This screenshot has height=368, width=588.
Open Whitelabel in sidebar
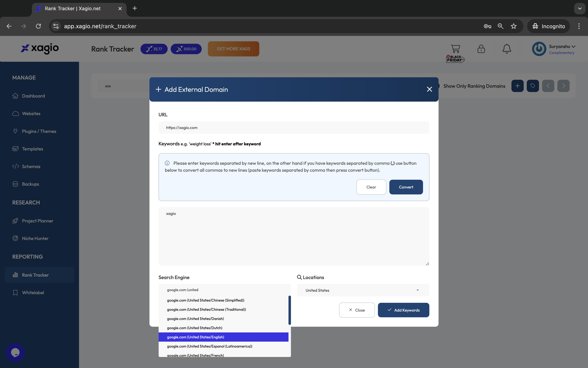click(28, 293)
